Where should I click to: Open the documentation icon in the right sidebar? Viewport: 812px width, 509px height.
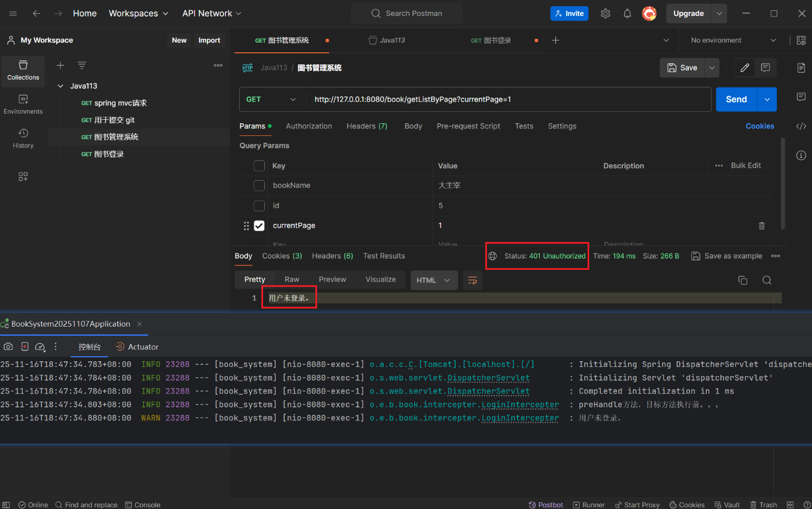pos(801,68)
